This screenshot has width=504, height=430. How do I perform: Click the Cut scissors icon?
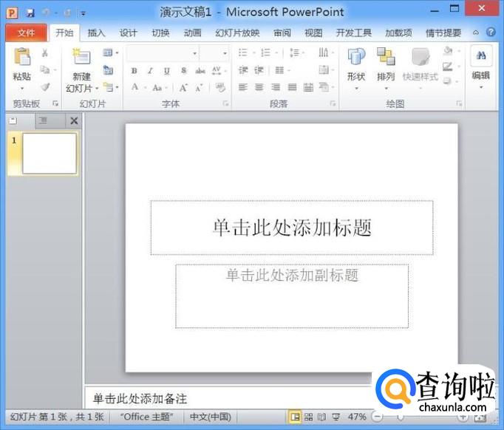pos(45,52)
